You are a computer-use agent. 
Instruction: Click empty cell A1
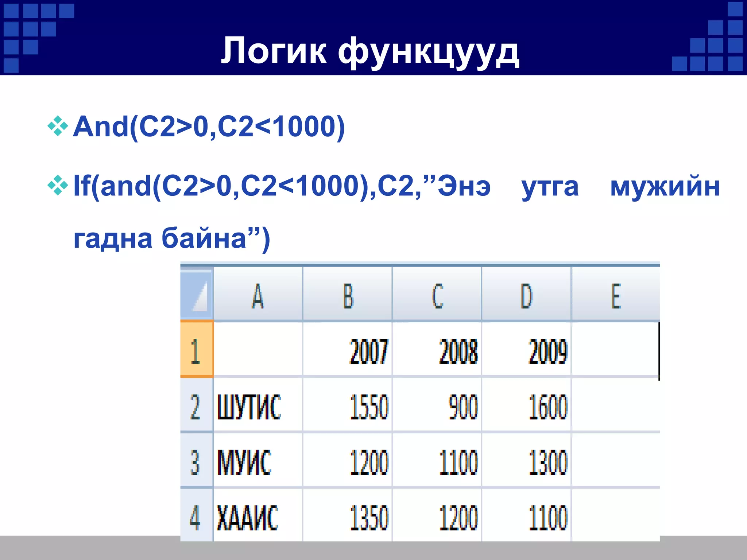tap(258, 349)
